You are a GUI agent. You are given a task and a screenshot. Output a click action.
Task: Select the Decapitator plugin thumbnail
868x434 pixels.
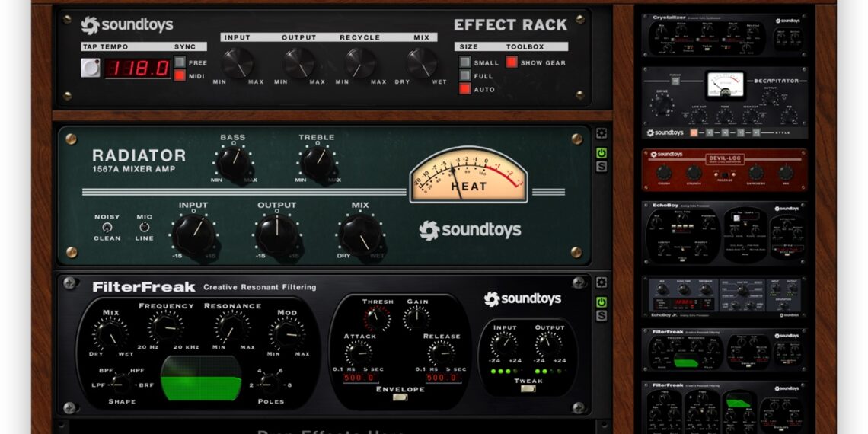tap(725, 103)
